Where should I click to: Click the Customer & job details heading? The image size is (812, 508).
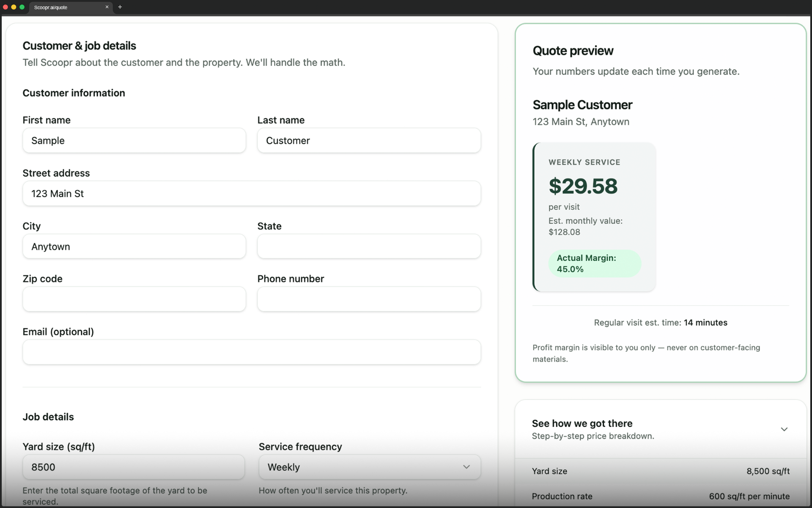click(79, 46)
